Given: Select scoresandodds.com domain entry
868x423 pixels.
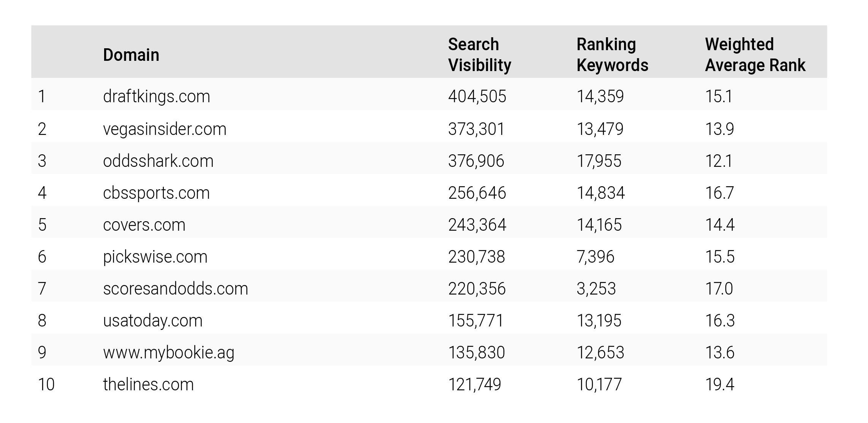Looking at the screenshot, I should [176, 288].
